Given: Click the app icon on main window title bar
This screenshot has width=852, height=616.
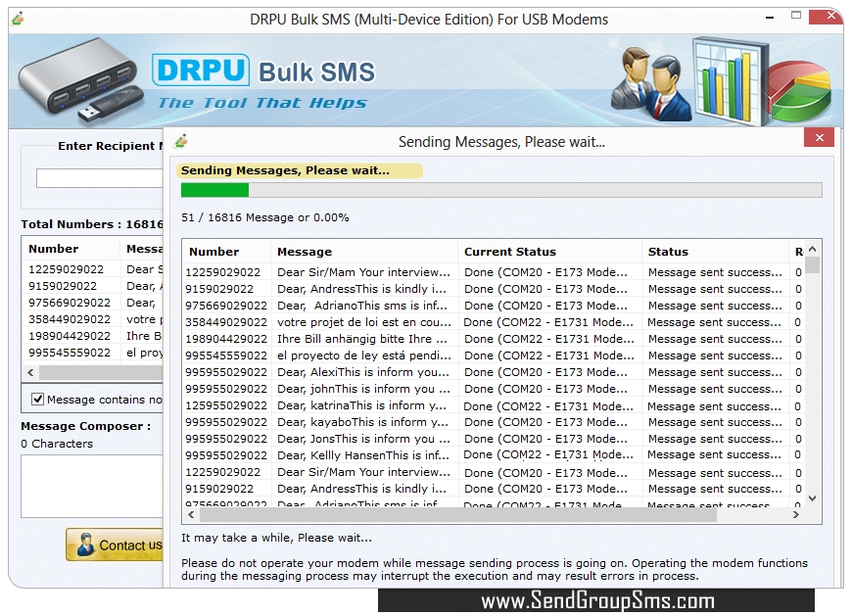Looking at the screenshot, I should click(18, 19).
